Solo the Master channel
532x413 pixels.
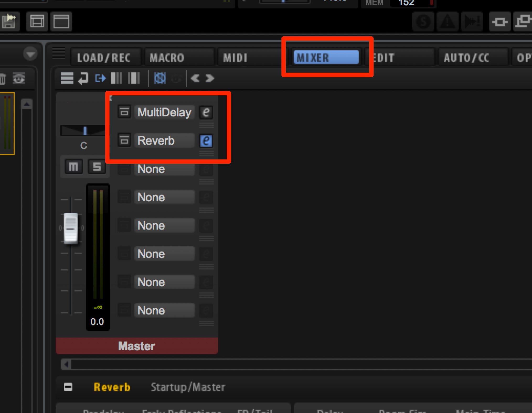tap(97, 166)
